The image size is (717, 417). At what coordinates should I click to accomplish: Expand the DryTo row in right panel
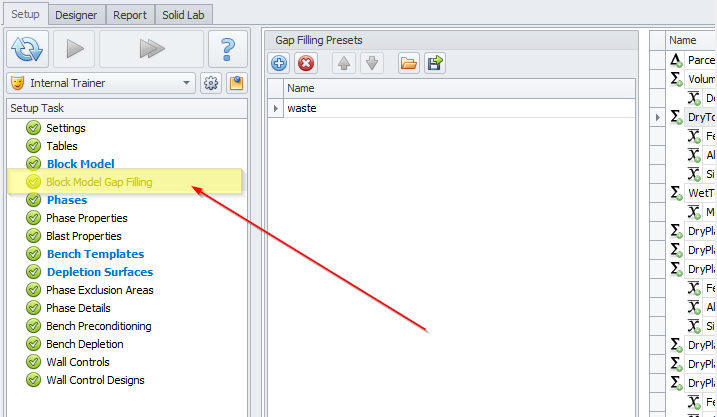[657, 117]
